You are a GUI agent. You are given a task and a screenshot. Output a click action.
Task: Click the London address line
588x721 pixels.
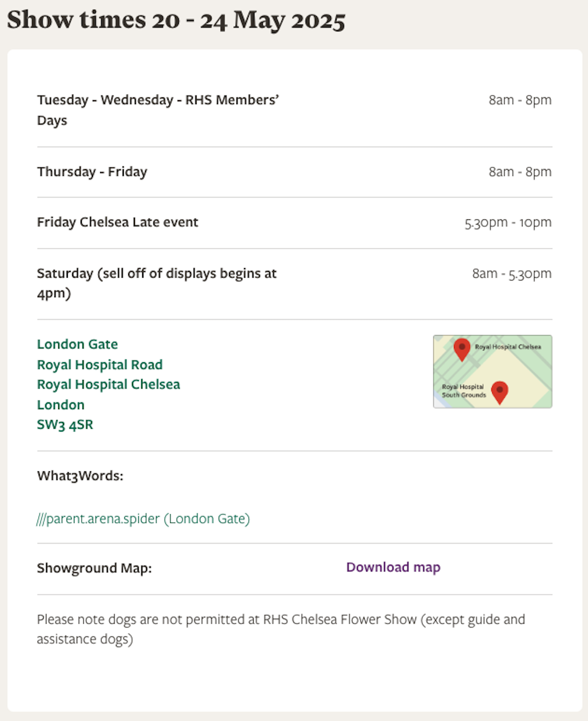click(x=60, y=405)
